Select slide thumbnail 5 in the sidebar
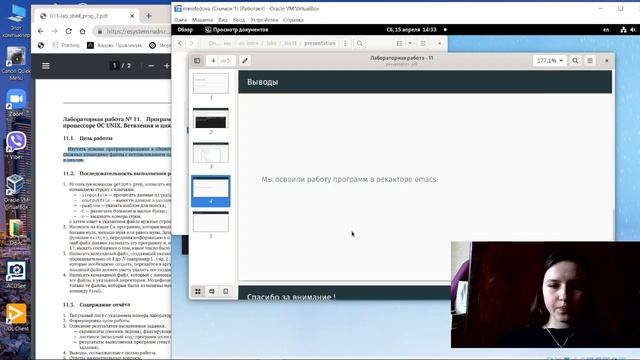 pyautogui.click(x=211, y=222)
